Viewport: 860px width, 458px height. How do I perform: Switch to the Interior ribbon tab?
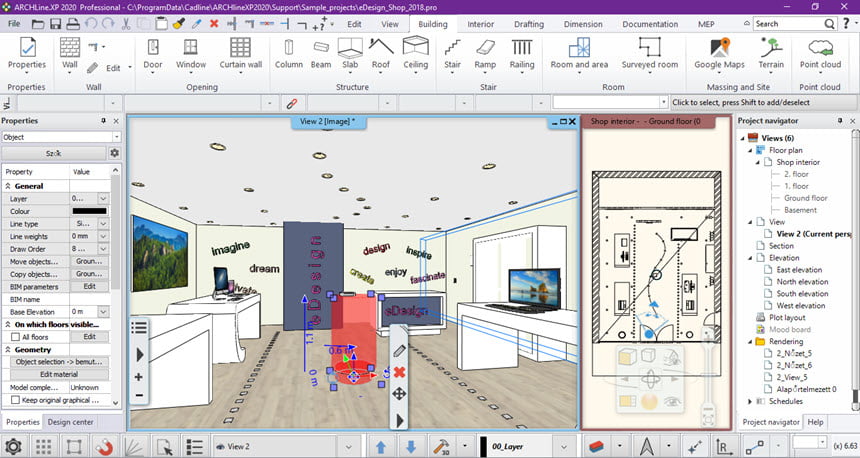pos(480,24)
